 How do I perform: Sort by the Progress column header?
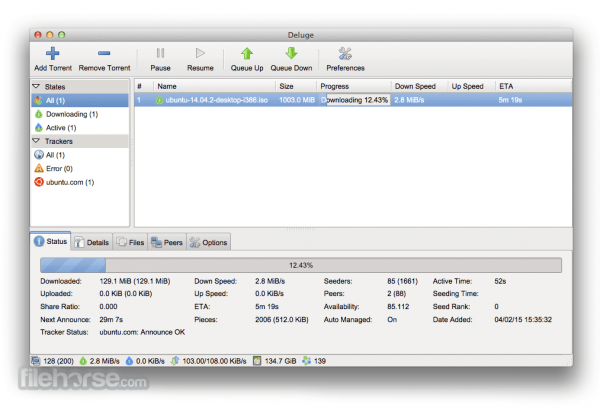coord(354,86)
